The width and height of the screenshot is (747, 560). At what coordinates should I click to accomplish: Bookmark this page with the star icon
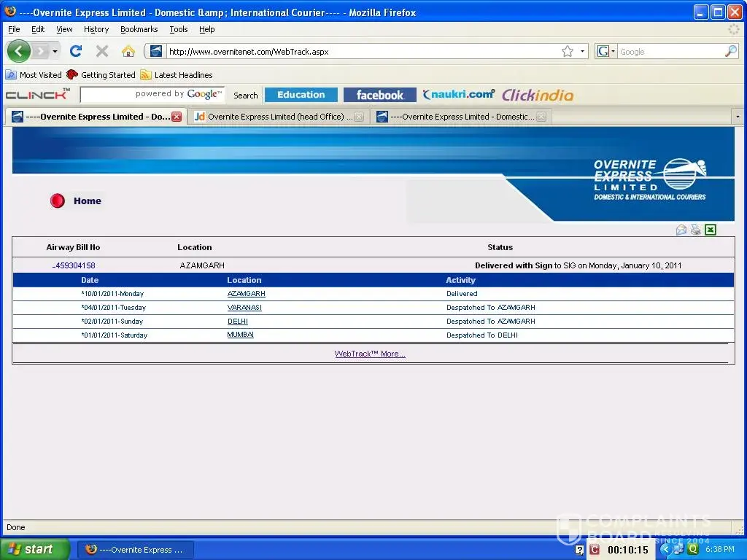(x=568, y=52)
